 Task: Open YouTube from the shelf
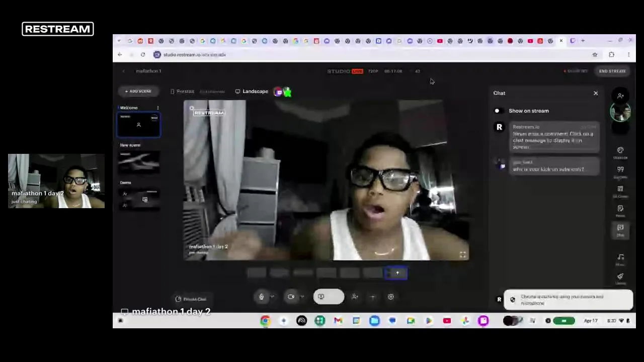[x=447, y=321]
